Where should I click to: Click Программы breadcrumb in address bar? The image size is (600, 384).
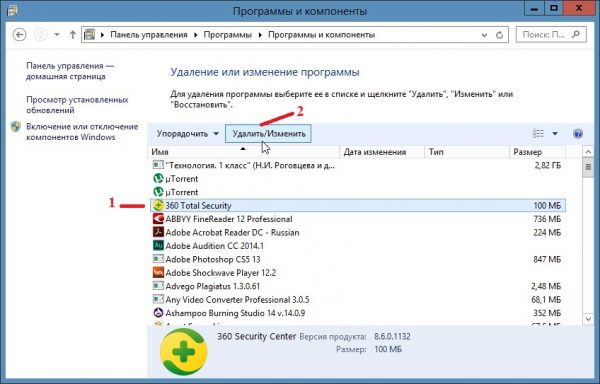click(227, 35)
